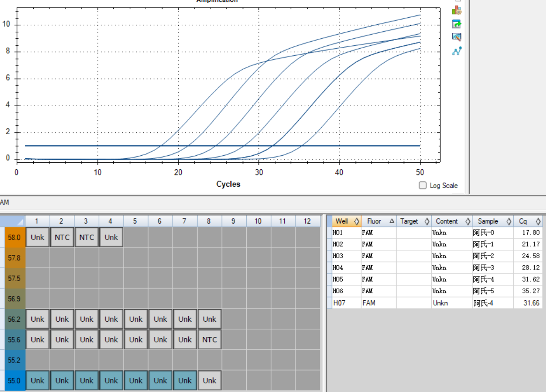546x392 pixels.
Task: Click the connected-dots line trace icon
Action: (x=457, y=51)
